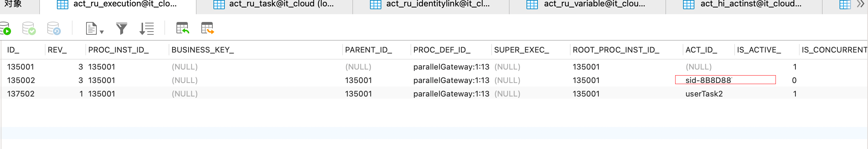The height and width of the screenshot is (149, 868).
Task: Click the rollback transaction icon
Action: pyautogui.click(x=54, y=28)
